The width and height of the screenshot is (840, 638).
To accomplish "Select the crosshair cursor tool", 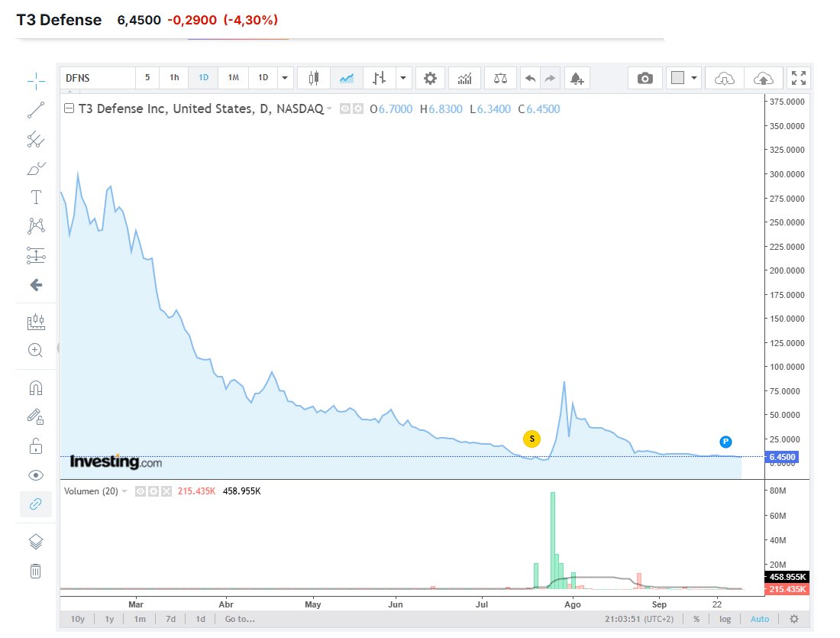I will click(x=36, y=82).
